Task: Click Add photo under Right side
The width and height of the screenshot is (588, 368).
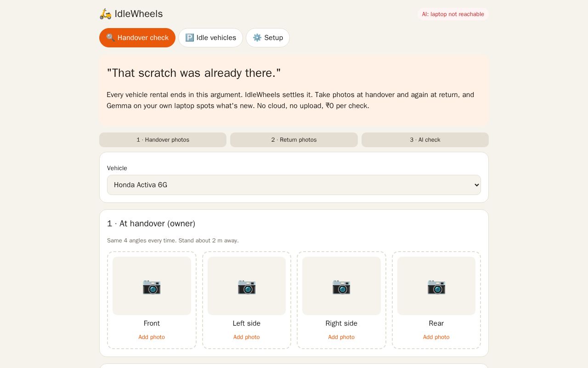Action: click(x=341, y=337)
